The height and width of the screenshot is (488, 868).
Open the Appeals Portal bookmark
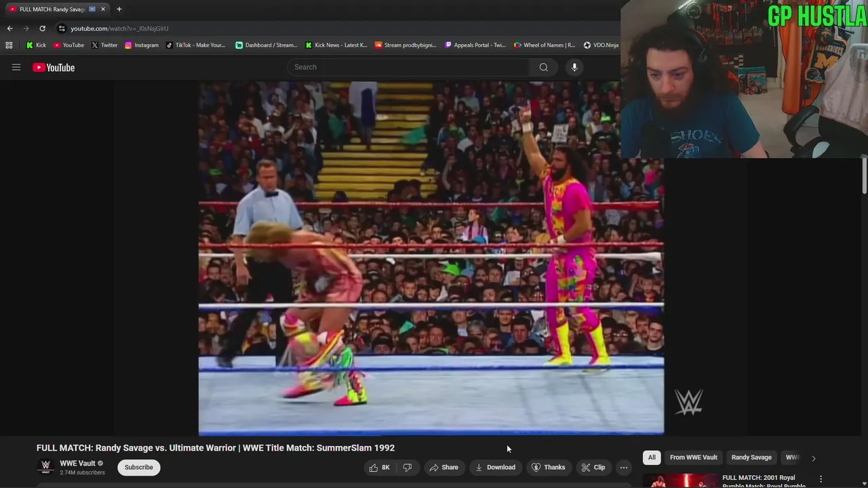pyautogui.click(x=475, y=45)
